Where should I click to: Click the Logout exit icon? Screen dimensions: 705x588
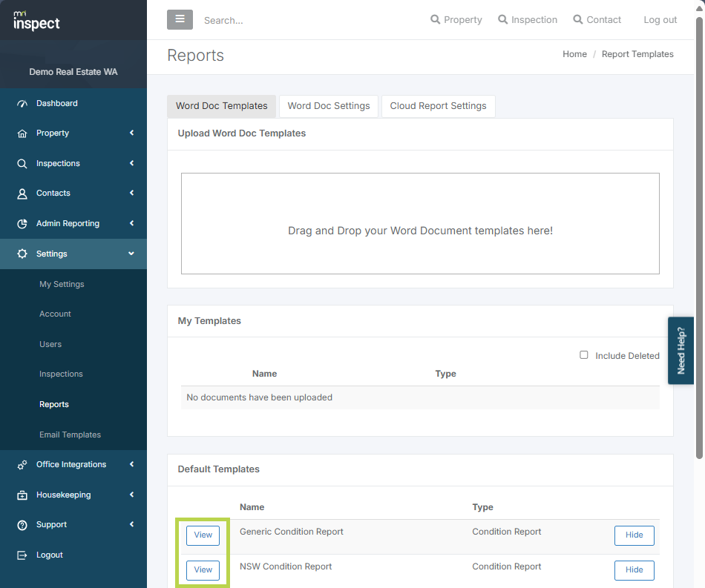(22, 555)
